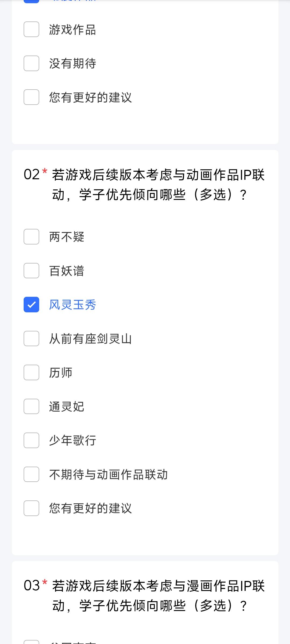The image size is (290, 644).
Task: Select 不期待与动画作品联动 checkbox
Action: (x=31, y=474)
